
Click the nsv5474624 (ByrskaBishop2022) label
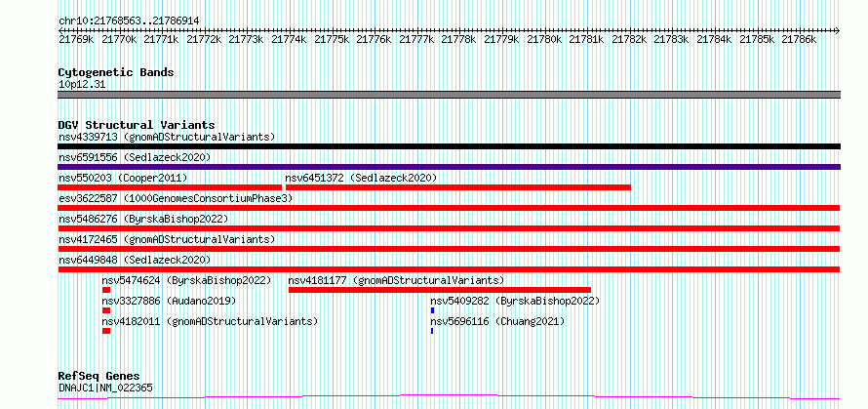186,280
